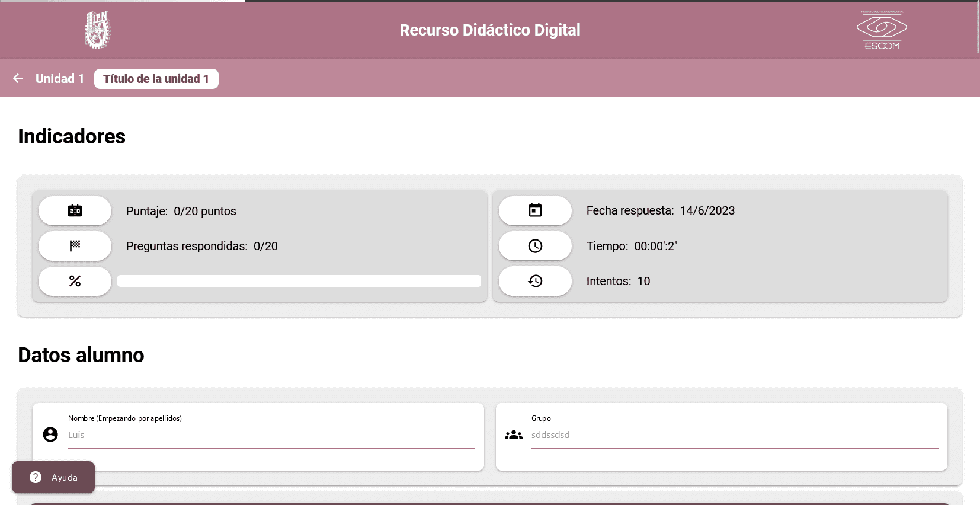Click the scoreboard icon next to Puntaje
The image size is (980, 505).
point(75,210)
